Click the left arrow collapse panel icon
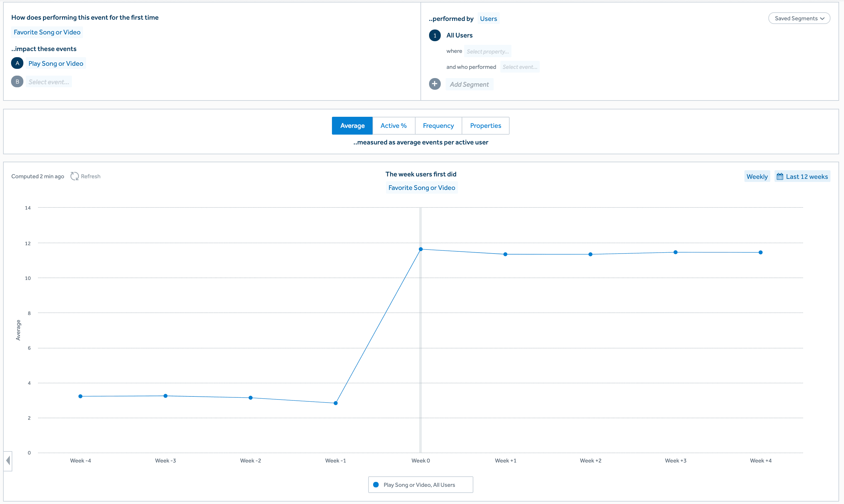This screenshot has width=844, height=504. pos(8,461)
